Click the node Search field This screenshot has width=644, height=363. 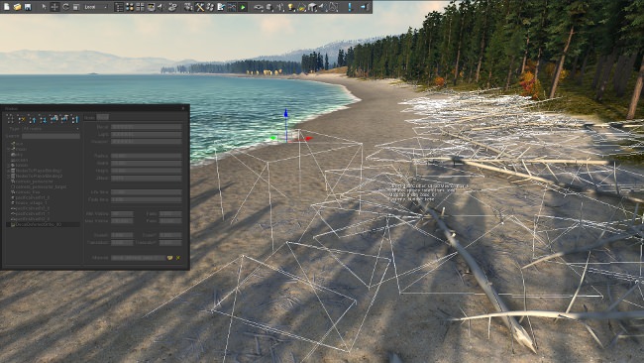(x=51, y=136)
